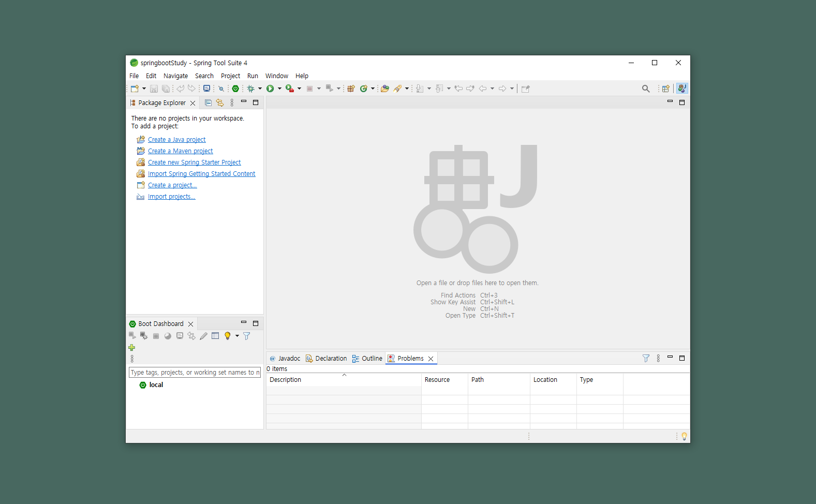Toggle the Boot Dashboard filter funnel

247,336
